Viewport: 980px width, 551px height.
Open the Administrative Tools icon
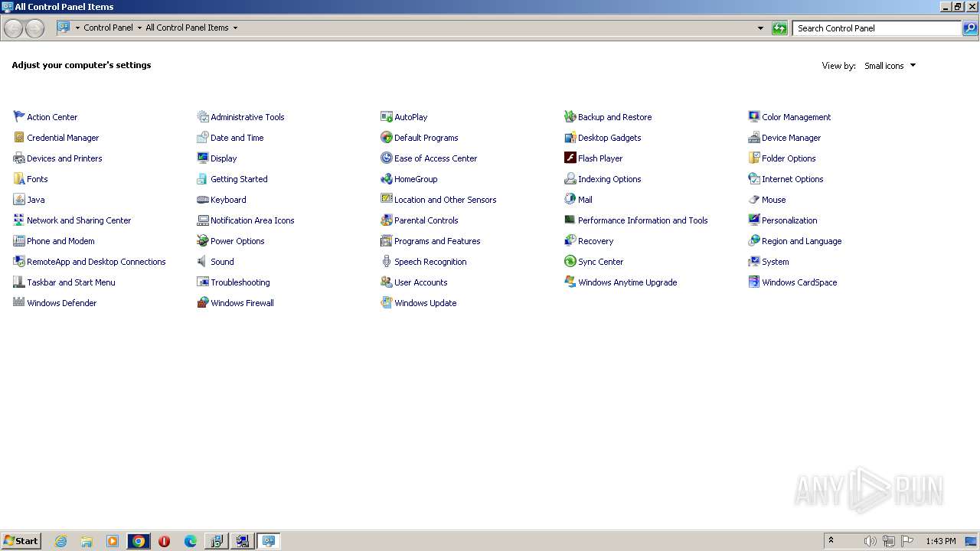point(203,116)
